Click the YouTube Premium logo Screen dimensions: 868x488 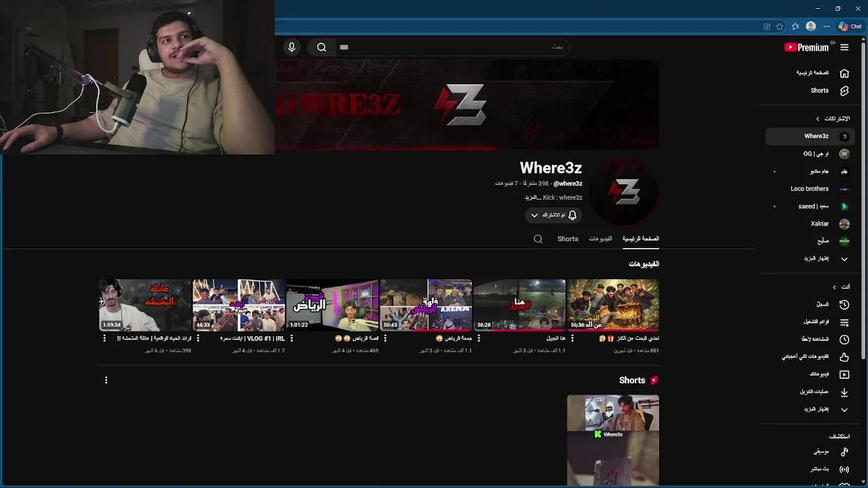point(806,47)
